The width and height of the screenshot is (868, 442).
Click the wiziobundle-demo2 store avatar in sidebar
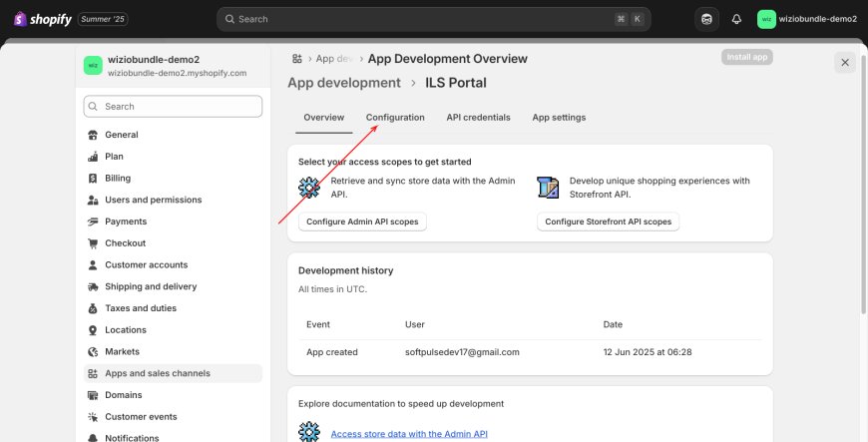[x=93, y=66]
